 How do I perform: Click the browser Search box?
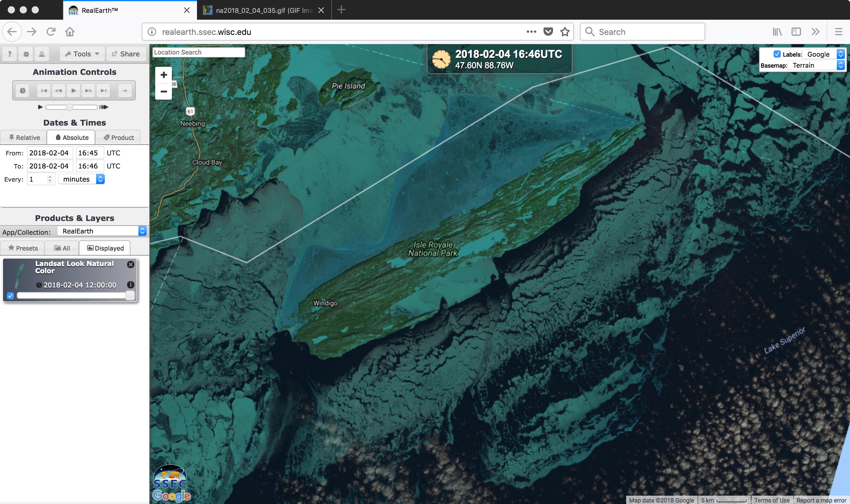pyautogui.click(x=642, y=32)
